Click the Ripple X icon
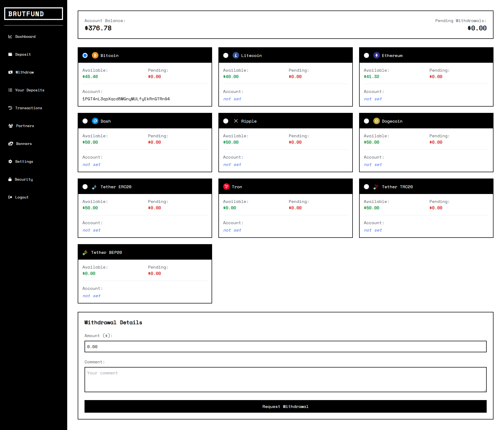Viewport: 504px width, 430px height. [x=236, y=121]
